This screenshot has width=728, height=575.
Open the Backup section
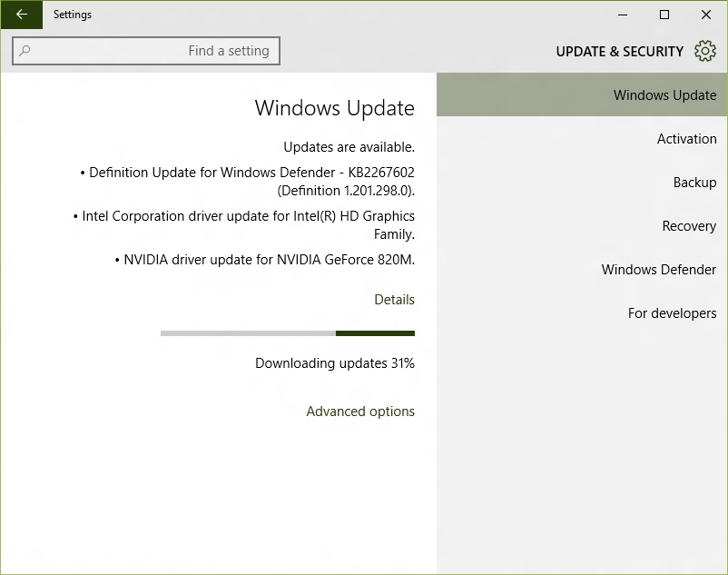[x=582, y=182]
